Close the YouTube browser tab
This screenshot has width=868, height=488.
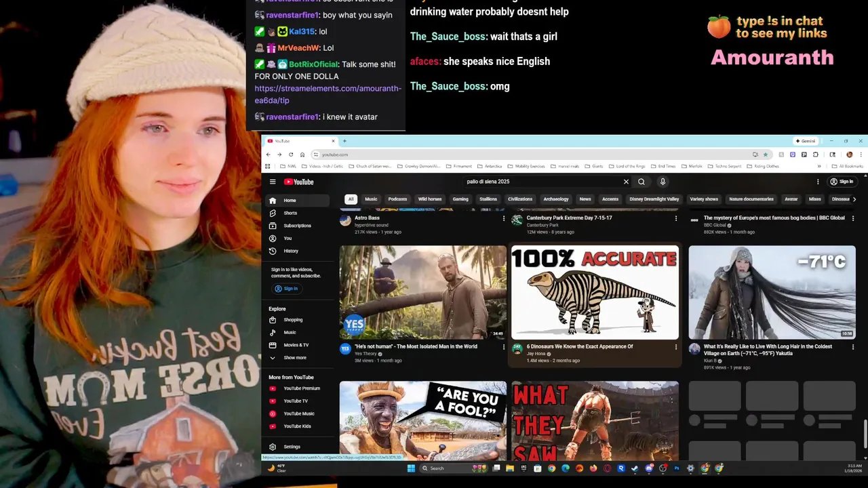tap(333, 141)
